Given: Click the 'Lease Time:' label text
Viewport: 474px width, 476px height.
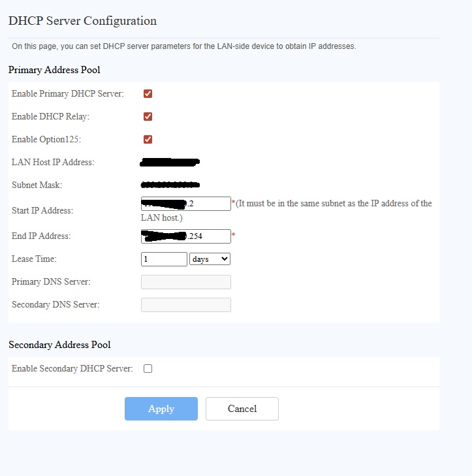Looking at the screenshot, I should (x=34, y=259).
